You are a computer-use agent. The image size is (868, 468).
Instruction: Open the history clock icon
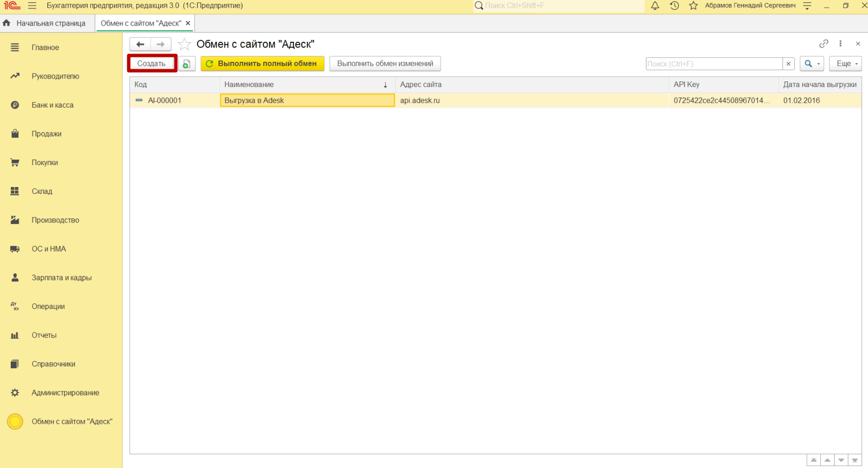[674, 6]
